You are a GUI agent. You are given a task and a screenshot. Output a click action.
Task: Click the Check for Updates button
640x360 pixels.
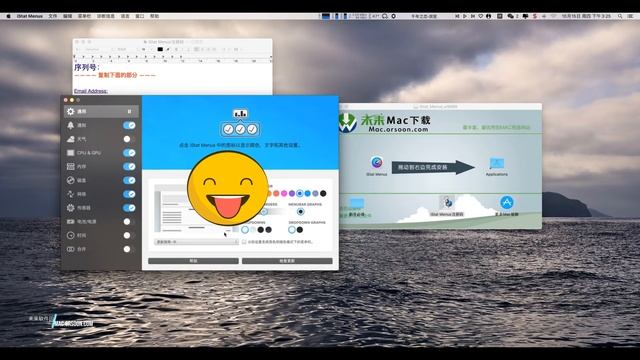[x=287, y=261]
